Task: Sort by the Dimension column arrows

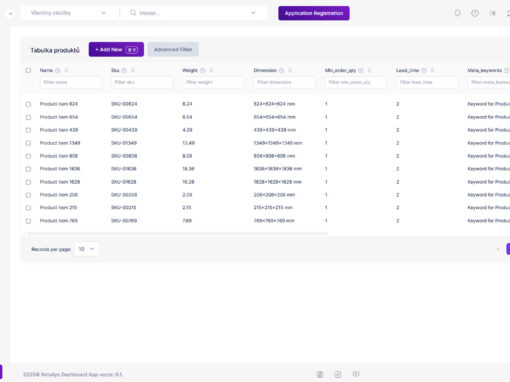Action: (290, 70)
